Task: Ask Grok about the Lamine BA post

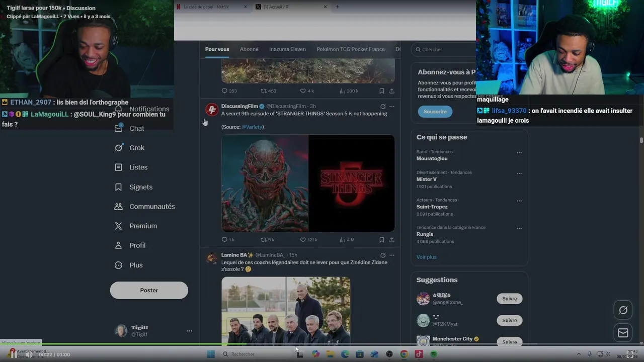Action: click(x=383, y=255)
